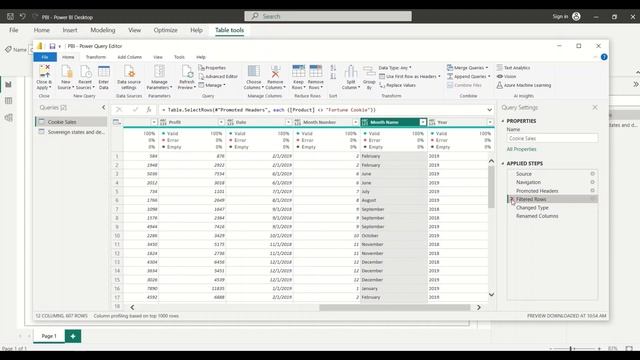Cancel the formula bar edit with X
The image size is (640, 360).
click(x=119, y=109)
